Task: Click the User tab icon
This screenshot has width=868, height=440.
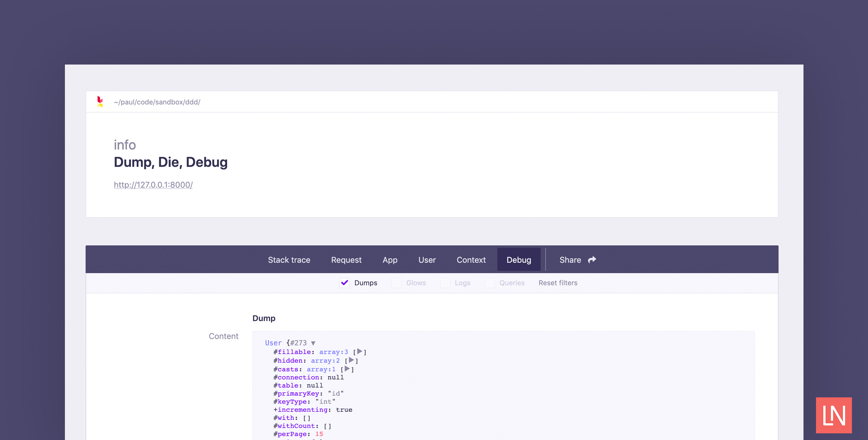Action: tap(427, 259)
